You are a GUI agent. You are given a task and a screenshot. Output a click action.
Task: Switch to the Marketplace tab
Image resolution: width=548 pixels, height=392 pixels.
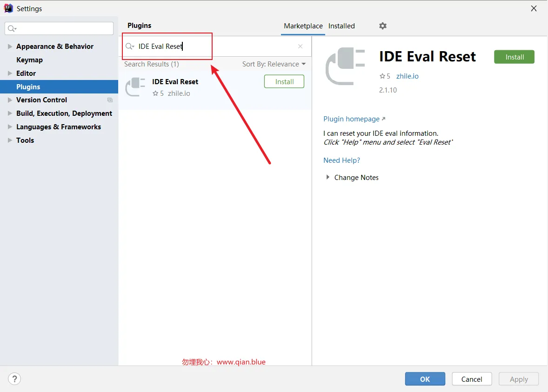pyautogui.click(x=303, y=26)
